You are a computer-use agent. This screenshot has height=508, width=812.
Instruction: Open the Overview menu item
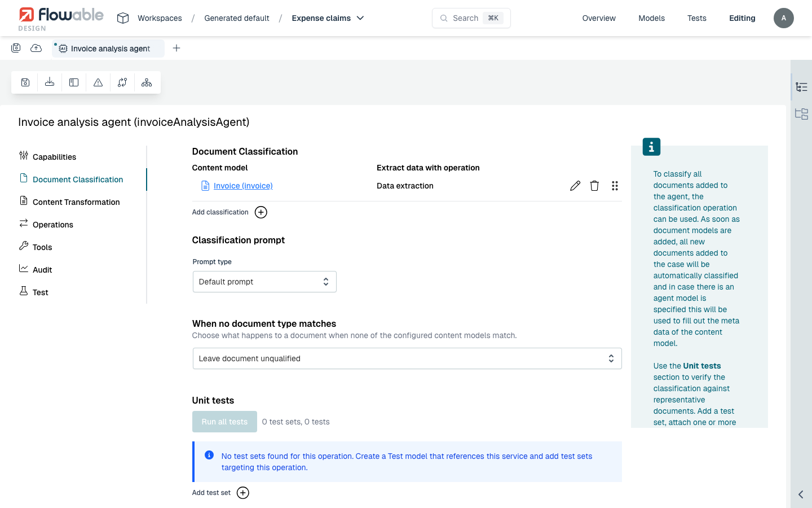pos(599,18)
